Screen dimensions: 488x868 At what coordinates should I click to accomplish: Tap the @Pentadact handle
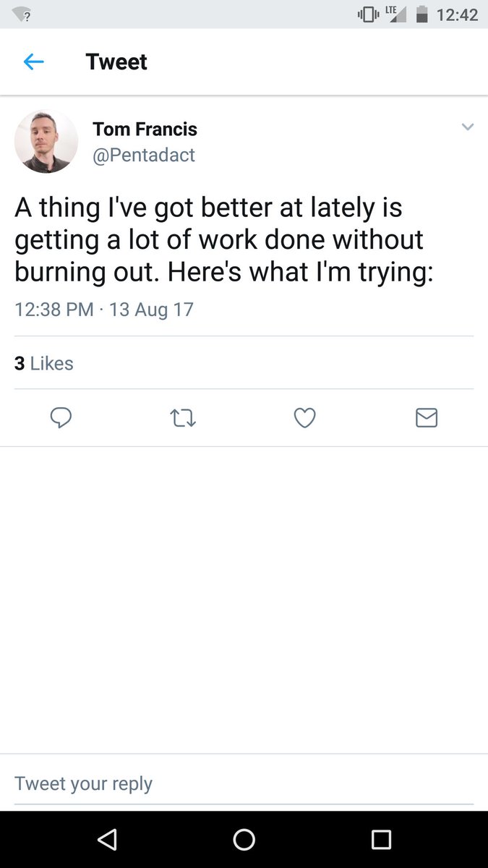tap(144, 155)
